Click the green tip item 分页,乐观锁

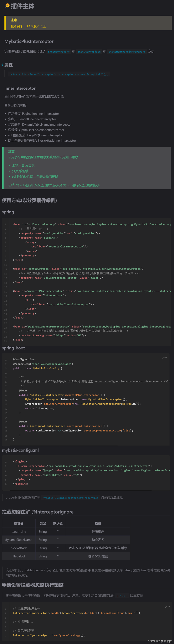coord(20,171)
